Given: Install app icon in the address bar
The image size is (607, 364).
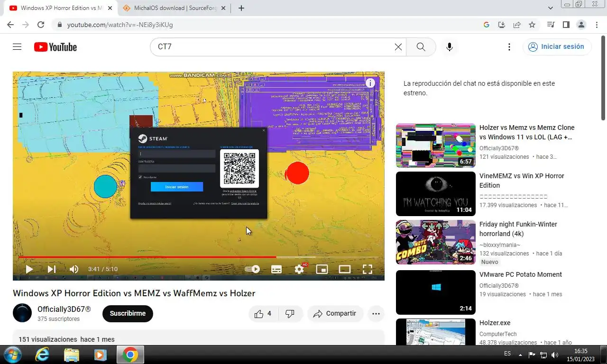Looking at the screenshot, I should [x=502, y=25].
